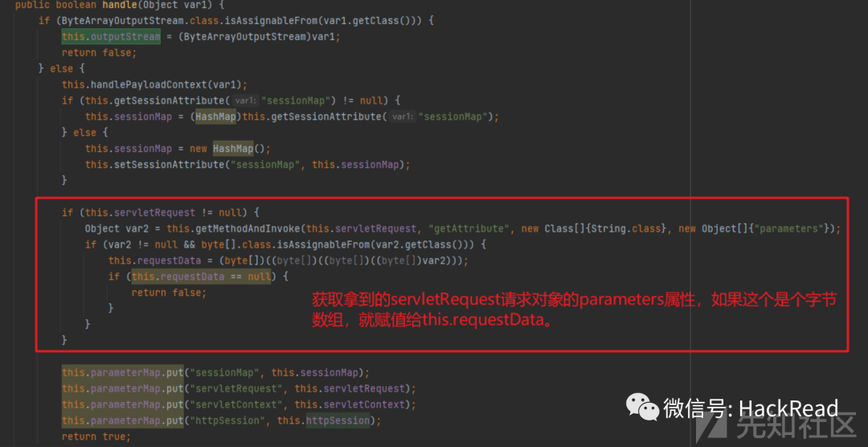Image resolution: width=868 pixels, height=447 pixels.
Task: Click the red Chinese annotation text
Action: tap(573, 310)
